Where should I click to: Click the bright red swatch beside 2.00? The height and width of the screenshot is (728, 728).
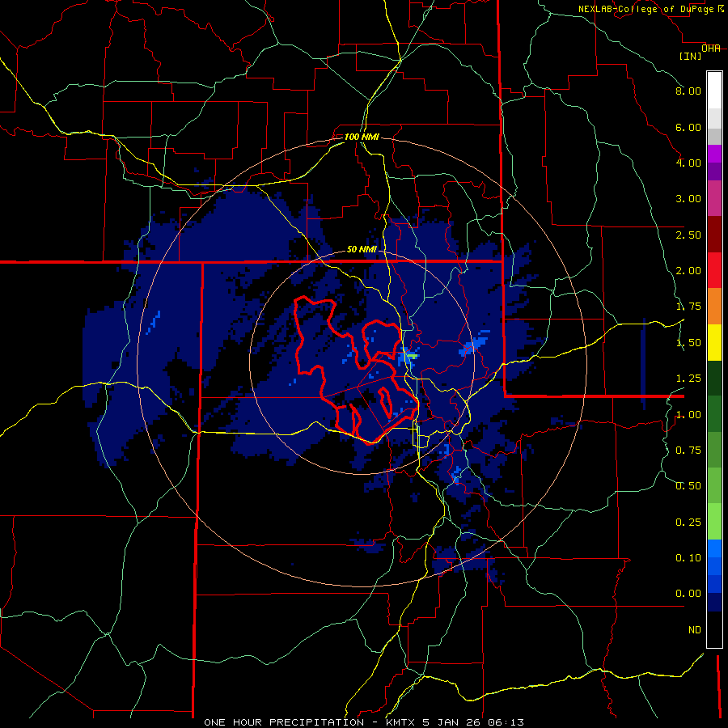pos(714,270)
